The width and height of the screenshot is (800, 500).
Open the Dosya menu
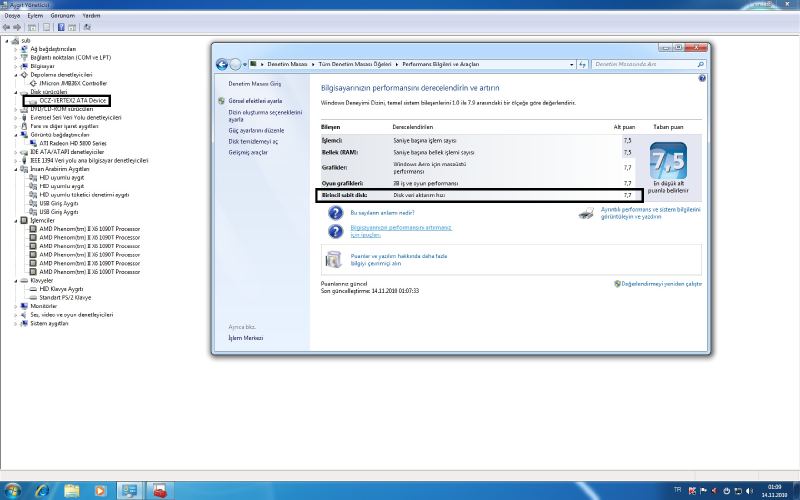tap(12, 16)
